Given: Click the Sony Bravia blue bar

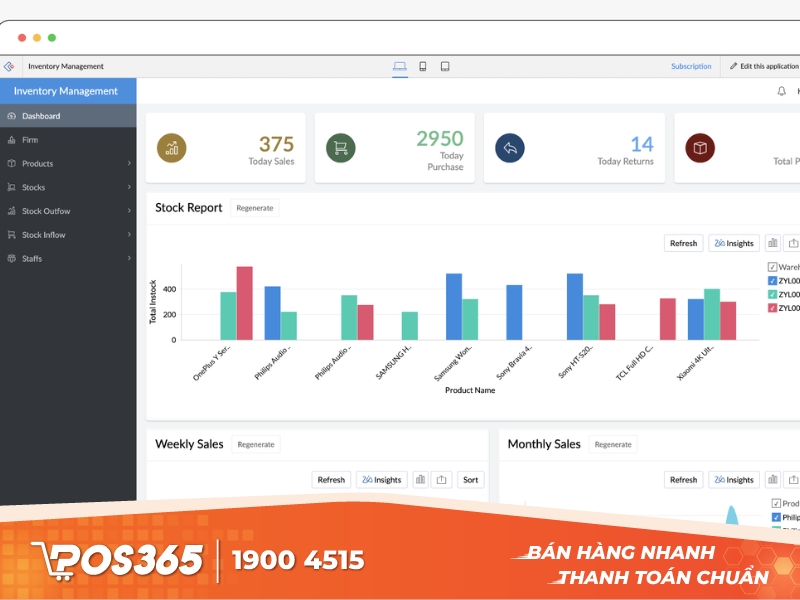Looking at the screenshot, I should coord(514,312).
